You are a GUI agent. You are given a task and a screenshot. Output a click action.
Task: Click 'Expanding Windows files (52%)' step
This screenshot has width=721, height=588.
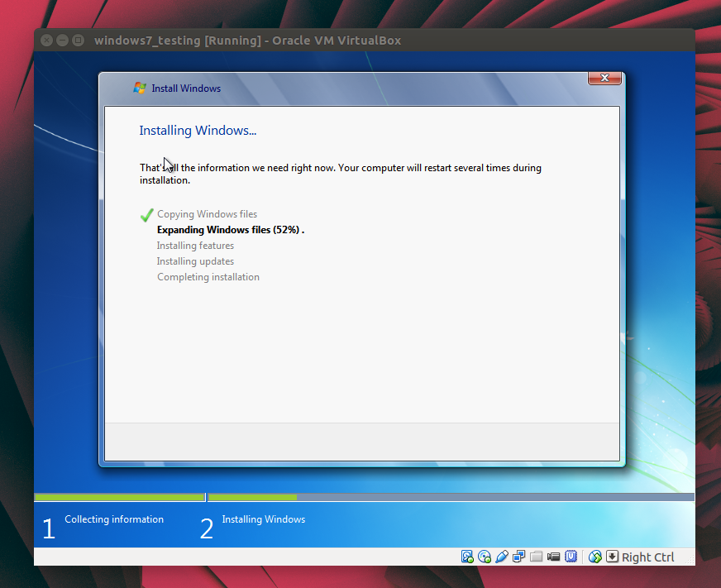[x=231, y=230]
